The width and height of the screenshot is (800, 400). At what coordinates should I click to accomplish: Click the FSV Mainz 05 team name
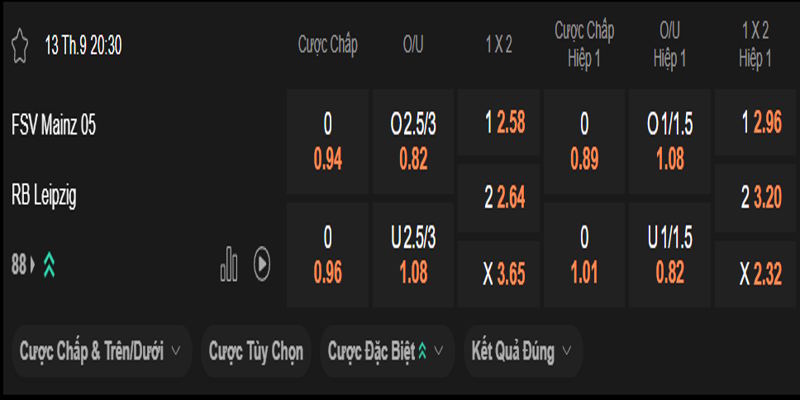pos(54,125)
